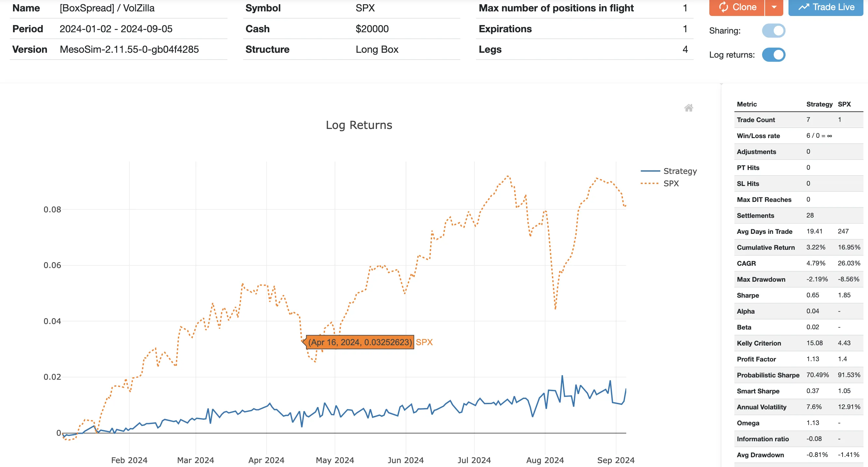Screen dimensions: 868x467
Task: Click the Cash field showing $20000
Action: 372,29
